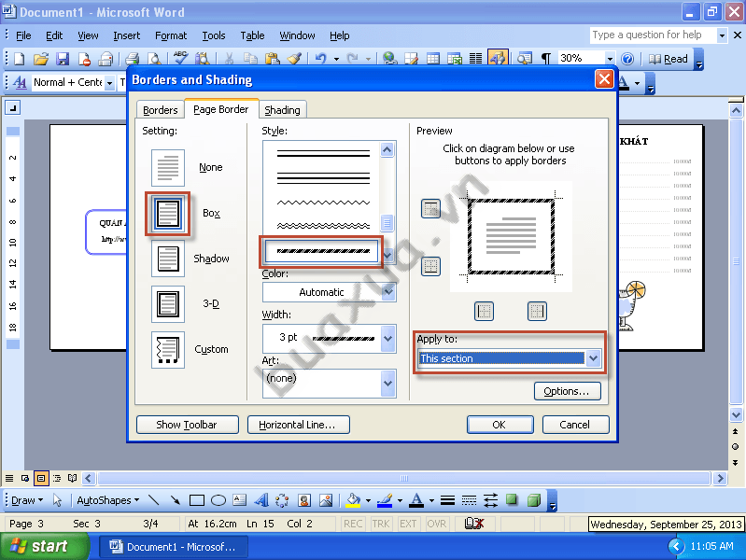Expand the Apply to dropdown
This screenshot has height=560, width=746.
pyautogui.click(x=593, y=358)
